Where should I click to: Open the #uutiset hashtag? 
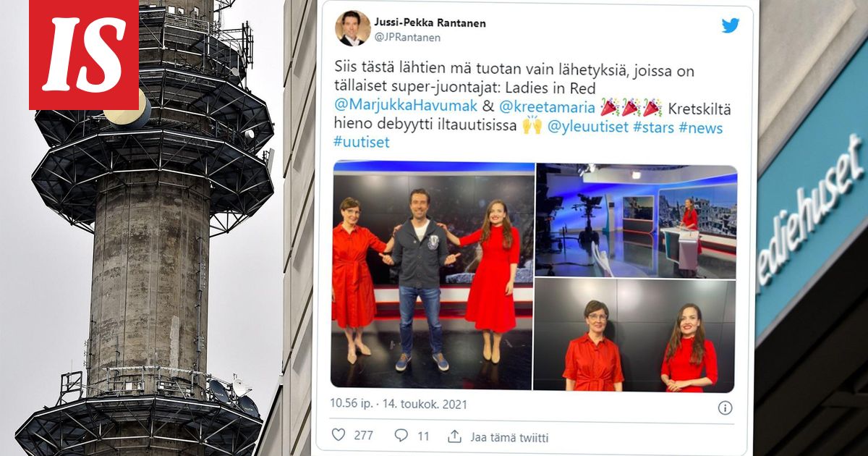[362, 142]
